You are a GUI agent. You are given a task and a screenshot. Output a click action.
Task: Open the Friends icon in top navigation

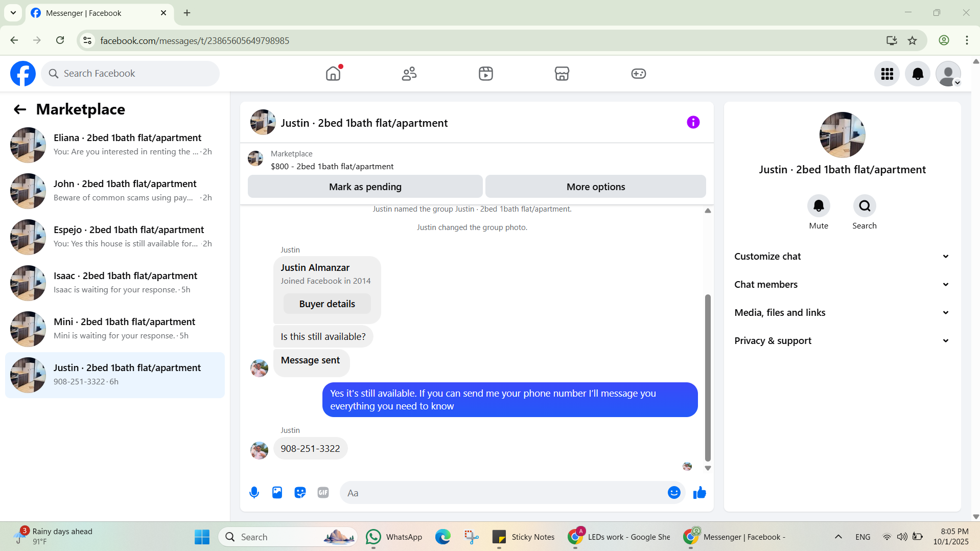(x=409, y=74)
